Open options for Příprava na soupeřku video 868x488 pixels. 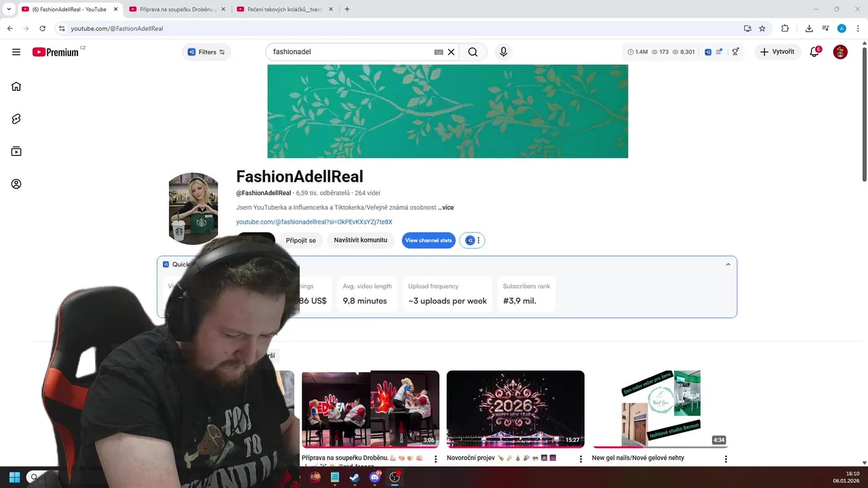pyautogui.click(x=436, y=459)
